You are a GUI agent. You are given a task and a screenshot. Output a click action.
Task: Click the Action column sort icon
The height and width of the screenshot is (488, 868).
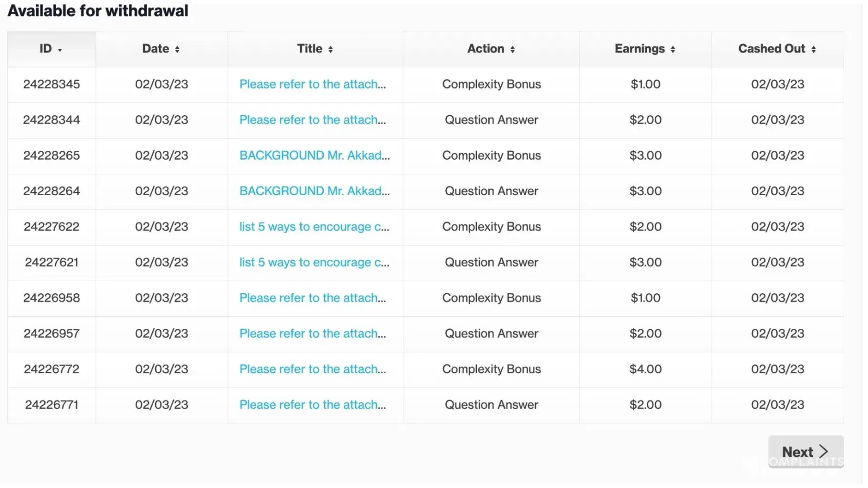[513, 49]
